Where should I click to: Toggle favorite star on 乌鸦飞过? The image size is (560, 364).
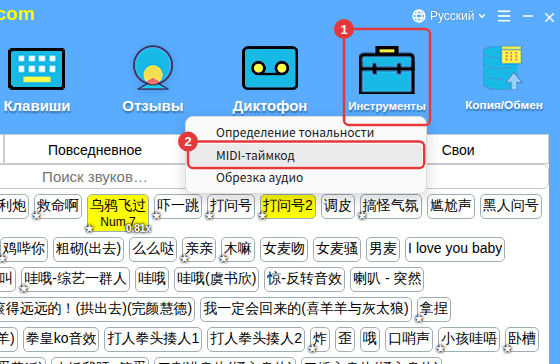[90, 228]
